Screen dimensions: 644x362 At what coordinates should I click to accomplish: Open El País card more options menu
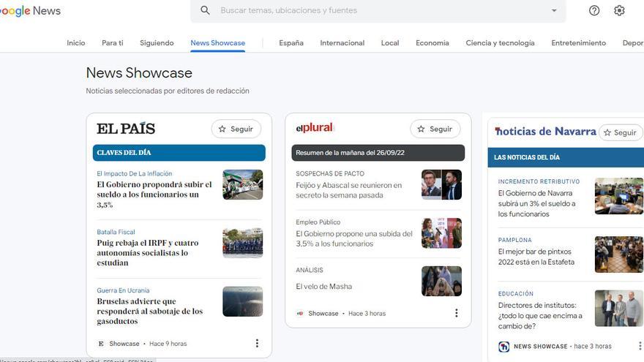point(257,343)
